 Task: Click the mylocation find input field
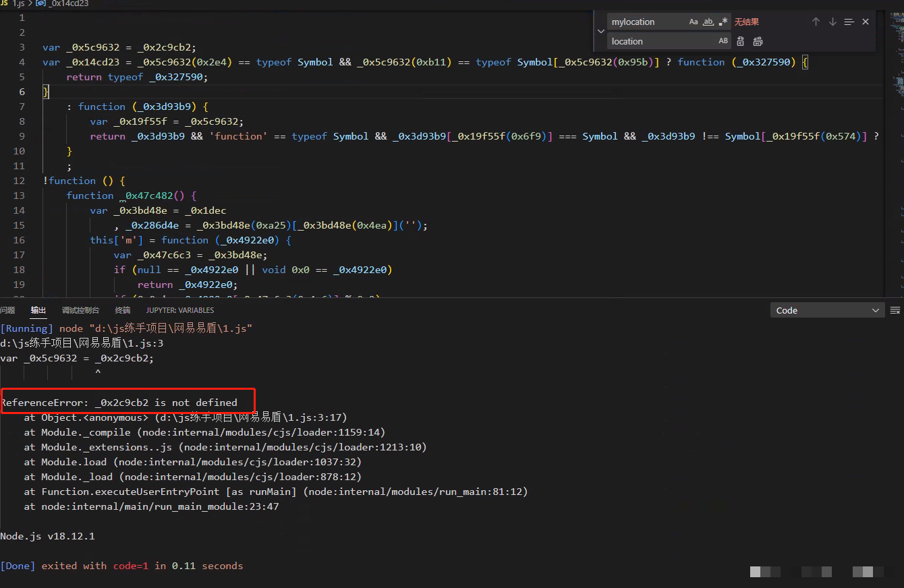click(646, 22)
